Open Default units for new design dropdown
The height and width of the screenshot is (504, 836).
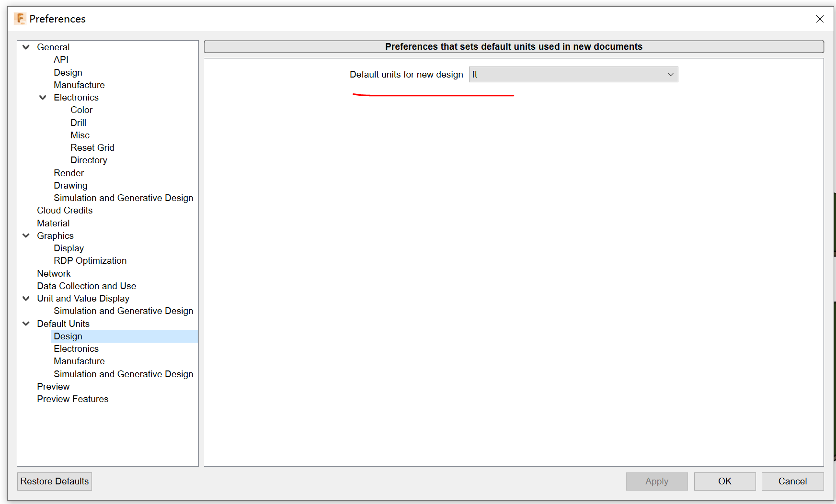coord(573,75)
